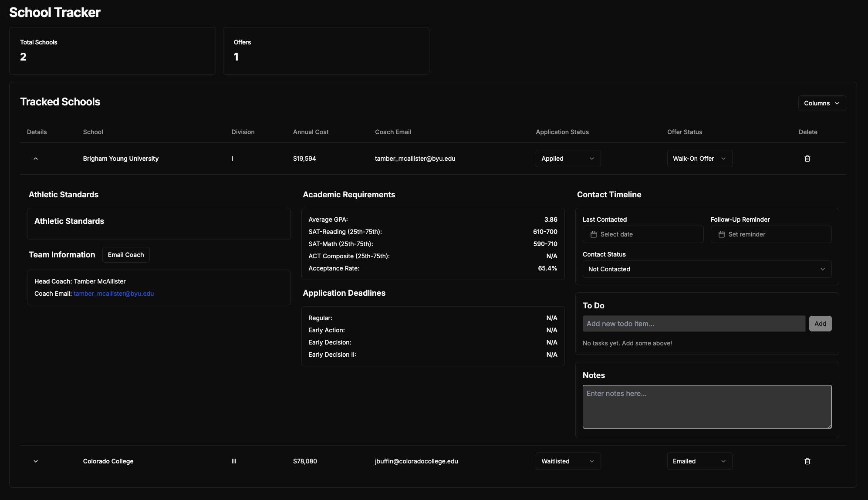
Task: Click the Annual Cost column header
Action: point(311,132)
